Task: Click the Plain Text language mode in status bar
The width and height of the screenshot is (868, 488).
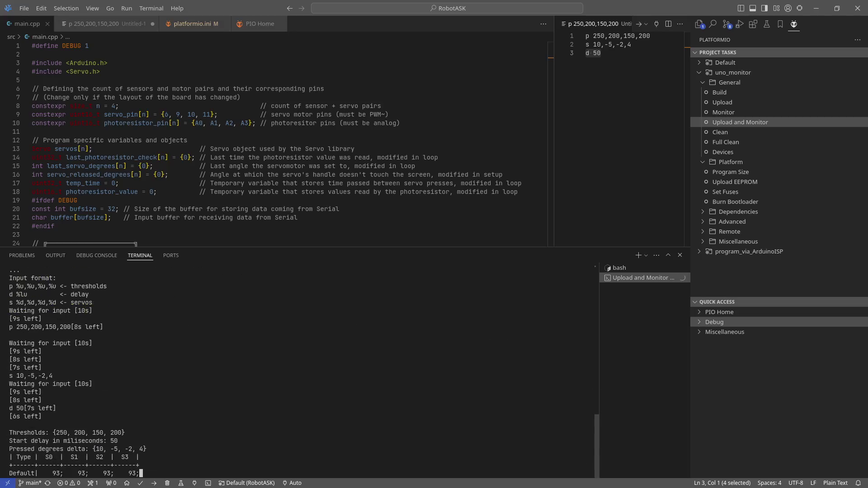Action: click(835, 483)
